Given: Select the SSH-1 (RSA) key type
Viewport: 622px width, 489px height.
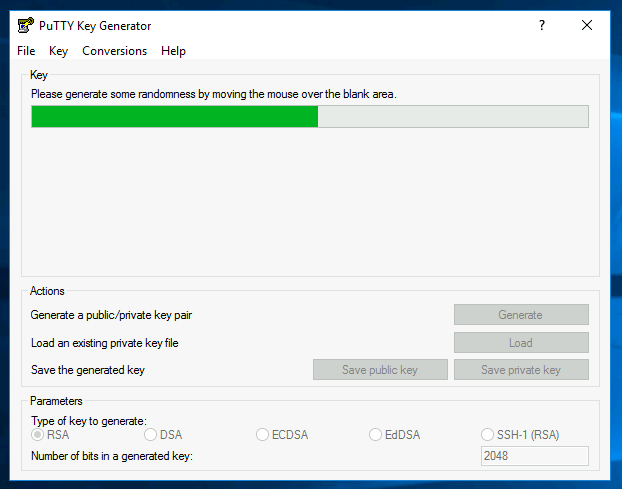Looking at the screenshot, I should point(488,435).
